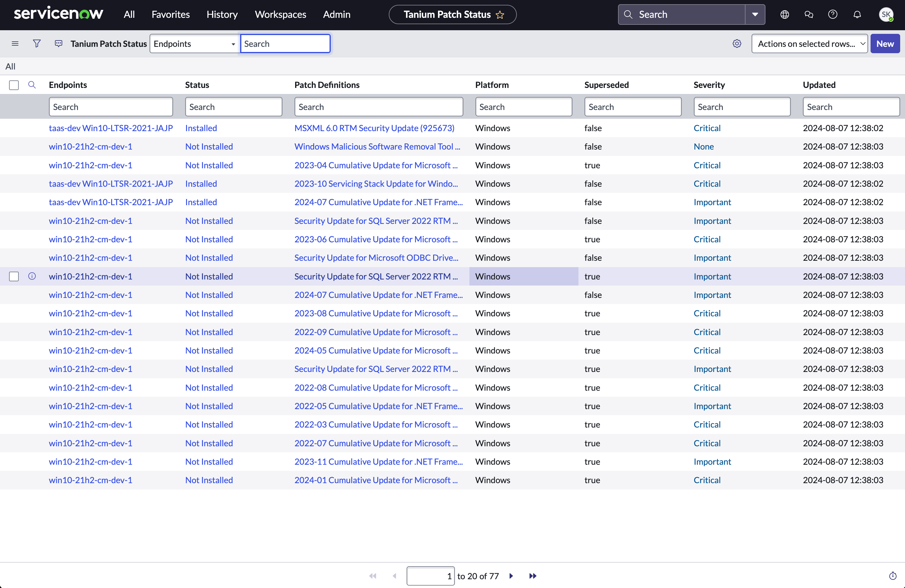Click the personalize list gear icon
Viewport: 905px width, 588px height.
click(736, 44)
